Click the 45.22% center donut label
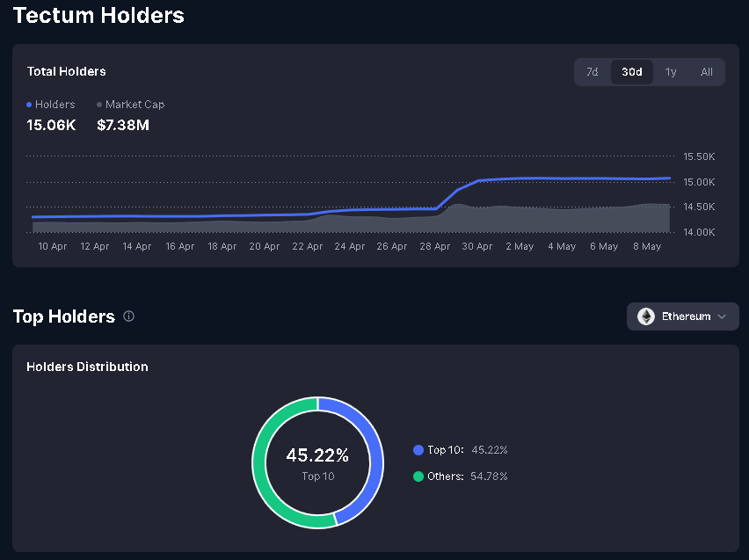This screenshot has height=560, width=749. click(317, 455)
